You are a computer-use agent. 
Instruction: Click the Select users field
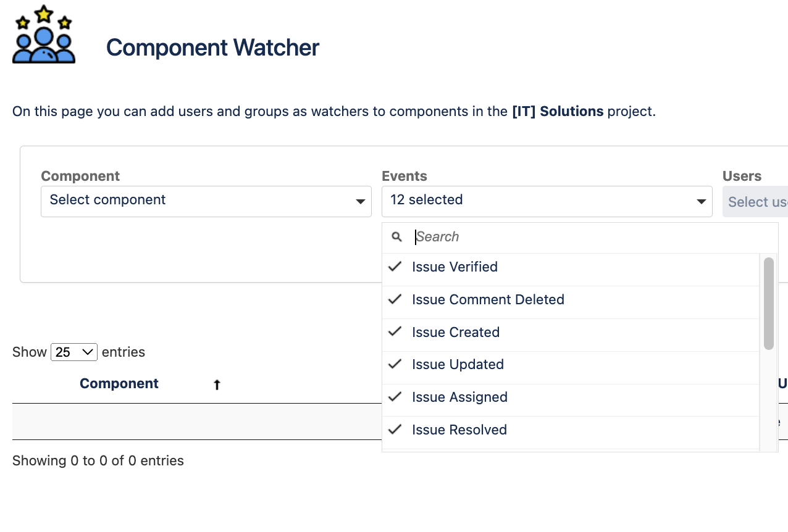(755, 202)
